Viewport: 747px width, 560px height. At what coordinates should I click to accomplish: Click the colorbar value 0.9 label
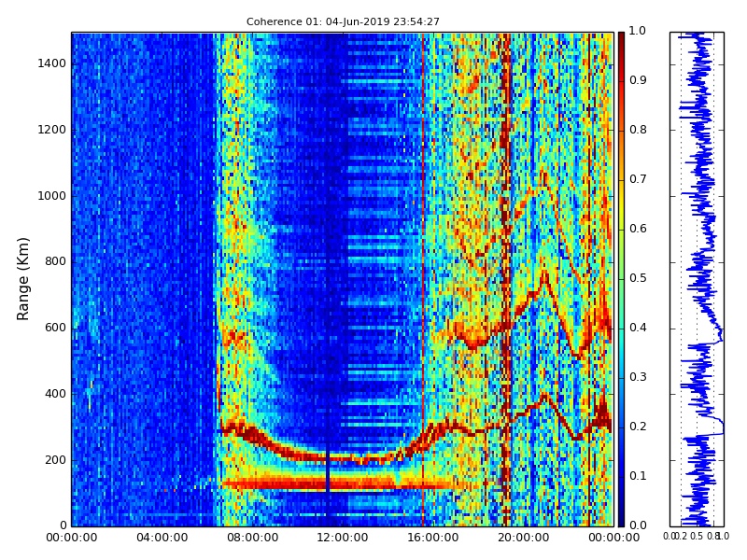(x=638, y=80)
